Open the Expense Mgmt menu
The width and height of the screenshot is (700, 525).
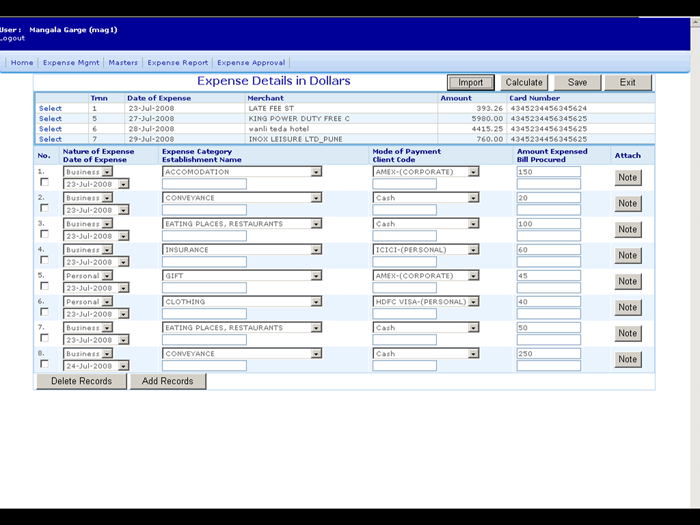(71, 62)
